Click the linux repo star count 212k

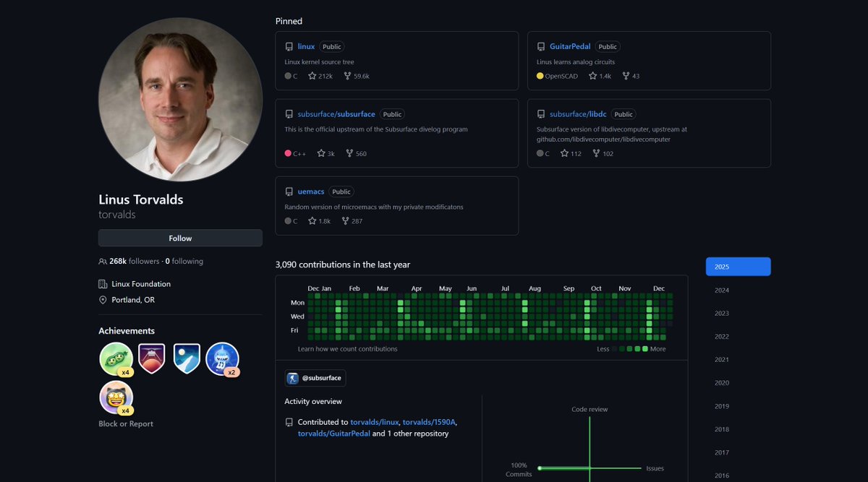point(320,76)
